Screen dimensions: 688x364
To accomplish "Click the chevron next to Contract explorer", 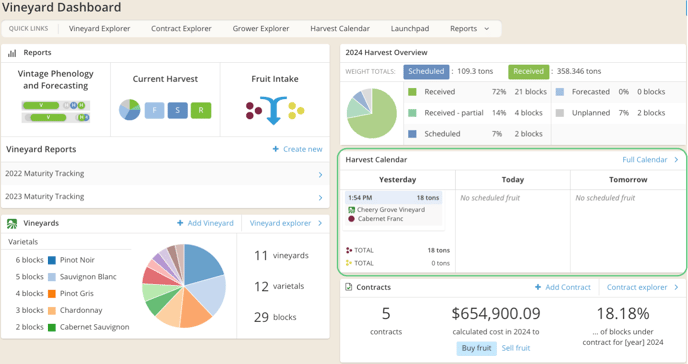I will pyautogui.click(x=676, y=287).
